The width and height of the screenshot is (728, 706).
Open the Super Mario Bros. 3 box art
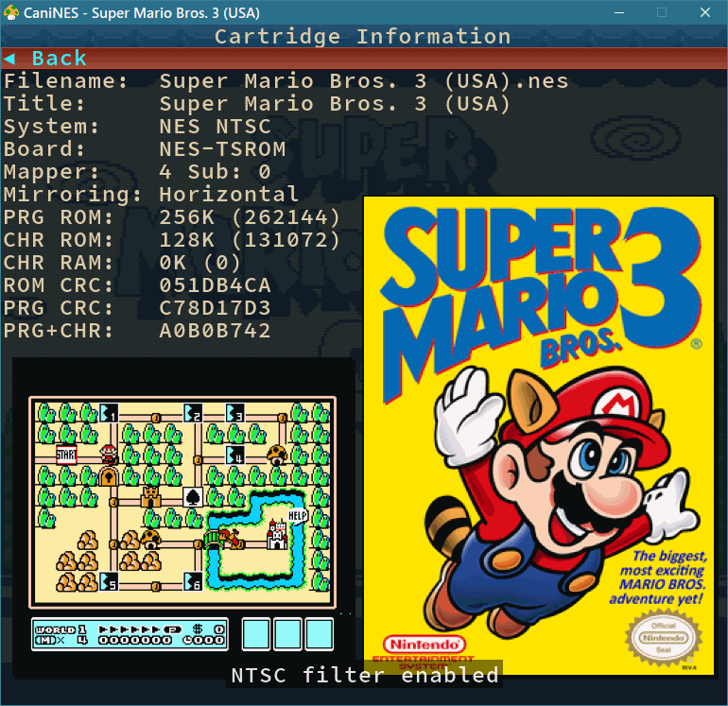pyautogui.click(x=539, y=436)
